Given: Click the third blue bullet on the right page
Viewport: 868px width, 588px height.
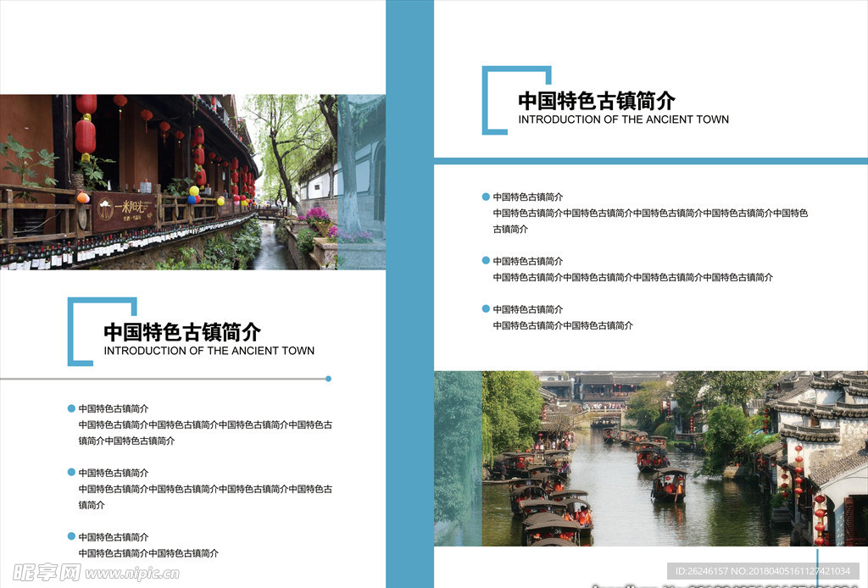Looking at the screenshot, I should pos(486,309).
